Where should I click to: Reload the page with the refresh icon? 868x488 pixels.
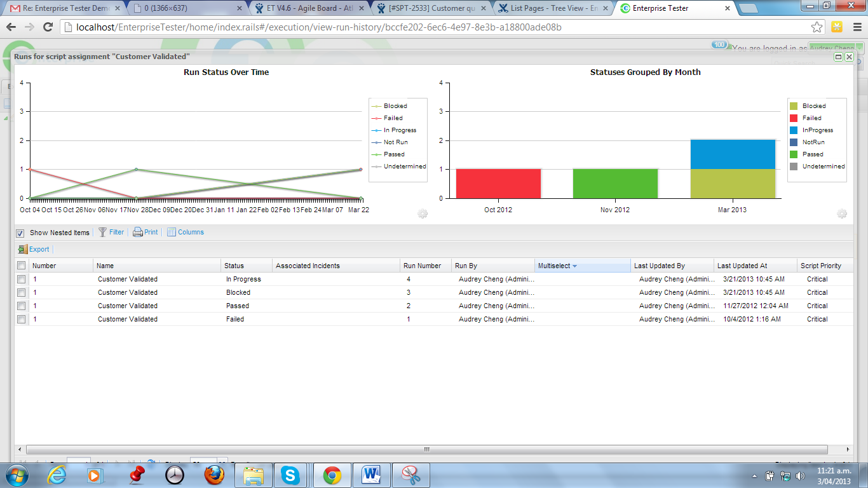pos(48,27)
